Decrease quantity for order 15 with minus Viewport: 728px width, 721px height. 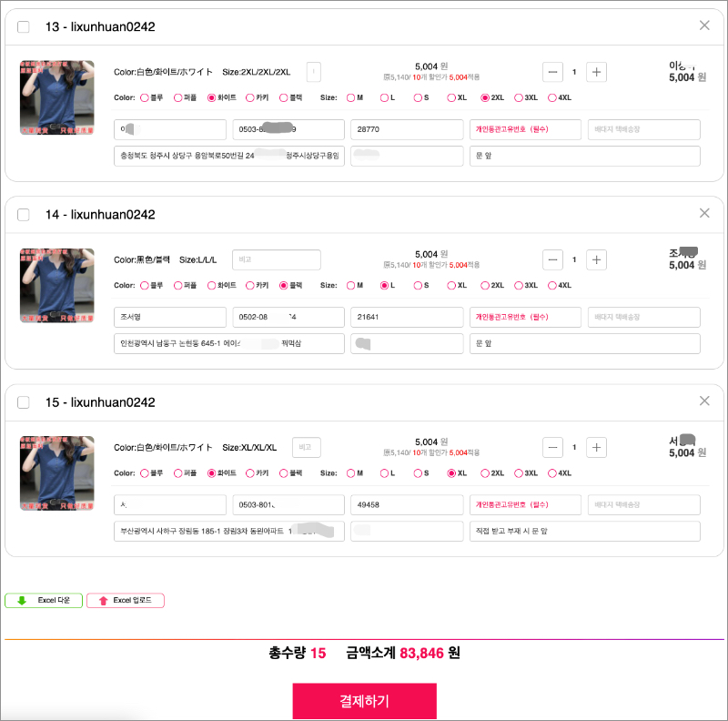552,447
